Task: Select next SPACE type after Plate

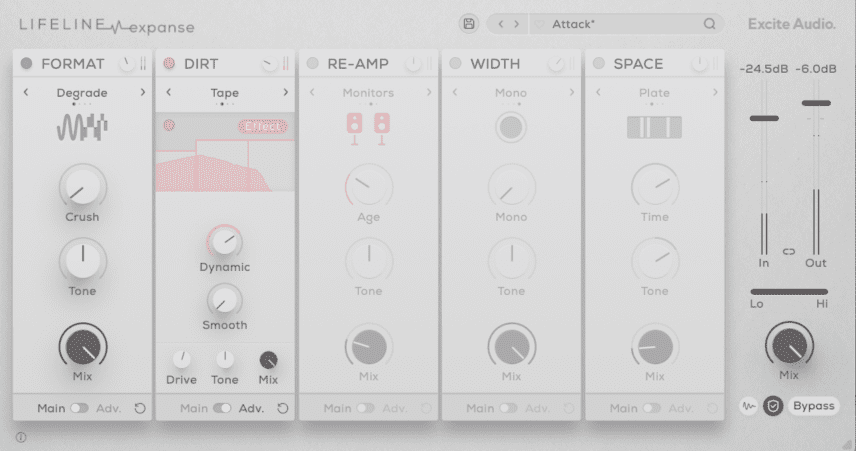Action: 715,92
